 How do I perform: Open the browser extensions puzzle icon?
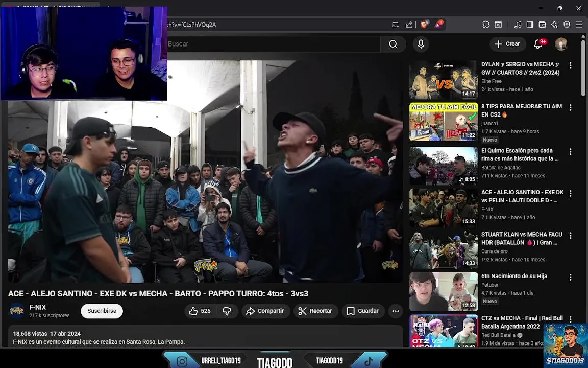click(x=486, y=25)
